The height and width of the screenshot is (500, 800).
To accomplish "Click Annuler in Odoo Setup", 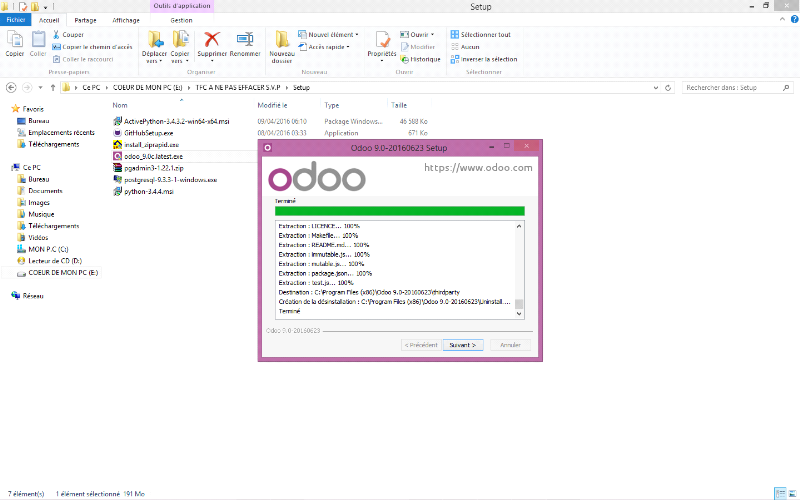I will click(510, 345).
